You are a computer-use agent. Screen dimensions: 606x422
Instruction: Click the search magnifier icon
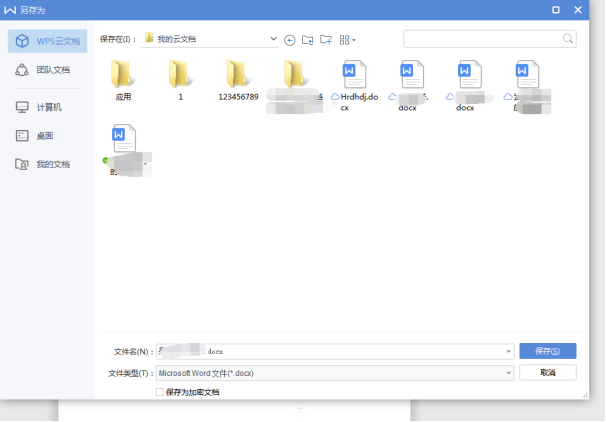click(x=568, y=39)
